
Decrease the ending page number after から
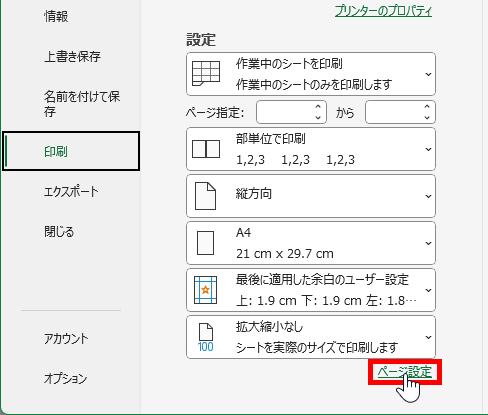(427, 117)
